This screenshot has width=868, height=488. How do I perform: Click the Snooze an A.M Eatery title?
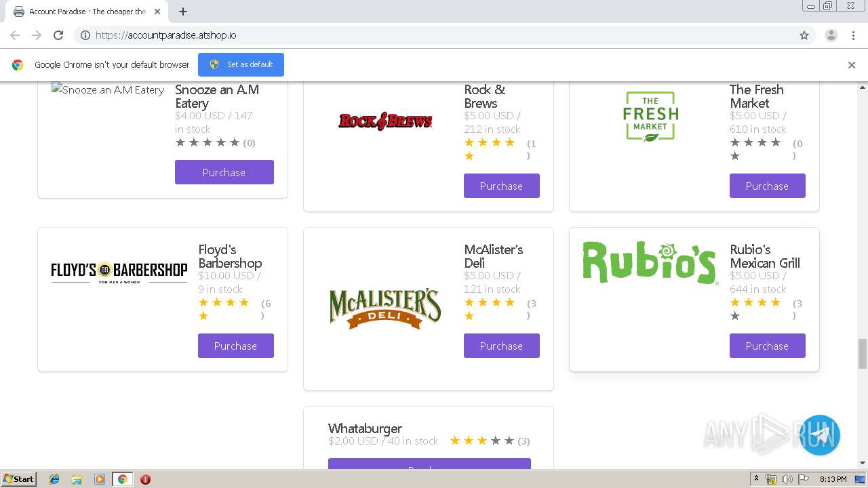pyautogui.click(x=217, y=96)
